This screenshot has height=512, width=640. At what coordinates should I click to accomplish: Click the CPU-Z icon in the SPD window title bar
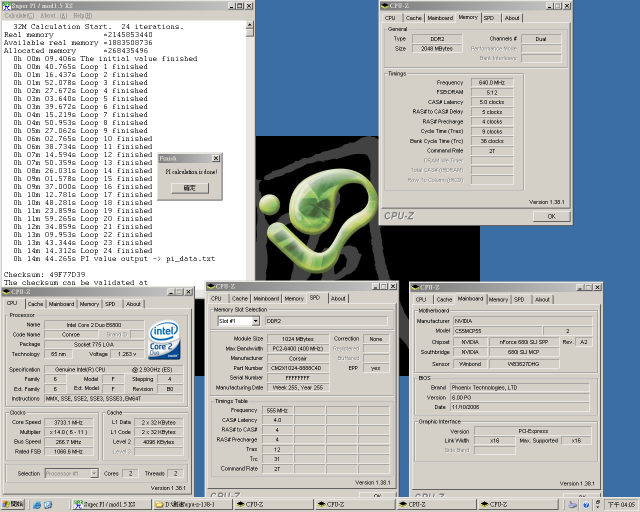pos(210,286)
